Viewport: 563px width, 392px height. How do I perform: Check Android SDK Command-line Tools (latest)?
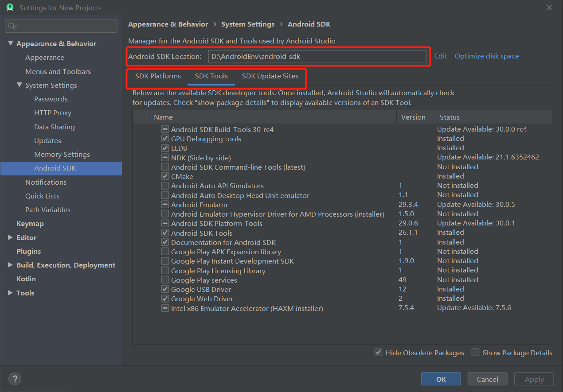(x=165, y=167)
